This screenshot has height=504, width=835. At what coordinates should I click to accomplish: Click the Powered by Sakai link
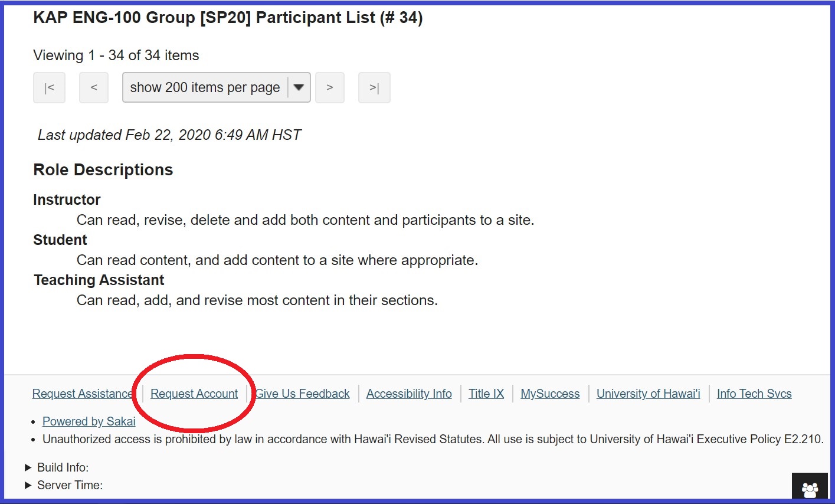coord(89,421)
